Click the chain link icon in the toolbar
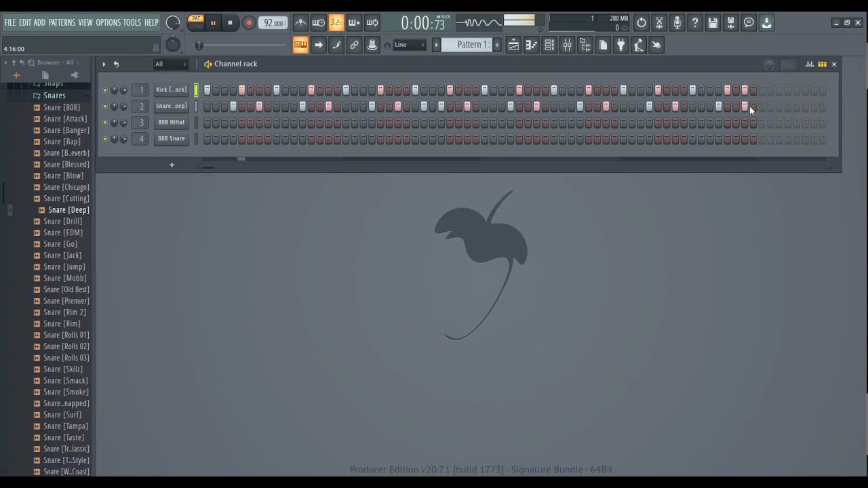 pyautogui.click(x=354, y=45)
